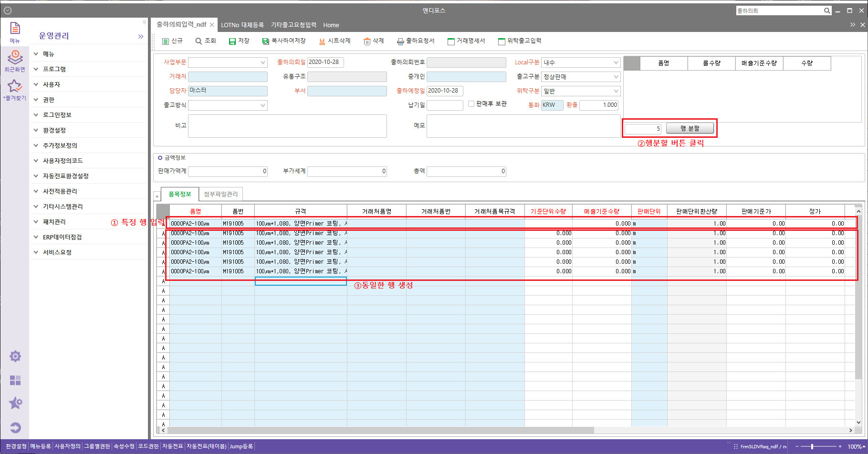868x454 pixels.
Task: Click the row split count field showing 5
Action: pos(643,129)
